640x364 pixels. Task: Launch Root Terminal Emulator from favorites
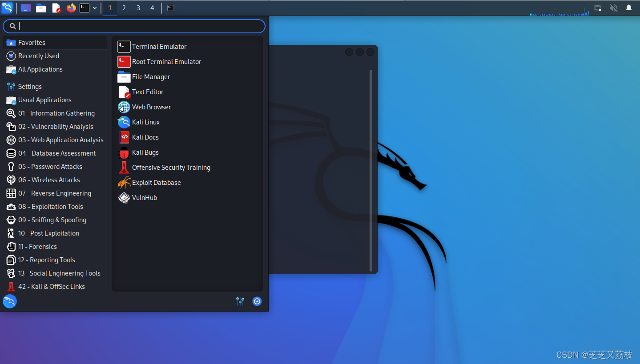[187, 62]
